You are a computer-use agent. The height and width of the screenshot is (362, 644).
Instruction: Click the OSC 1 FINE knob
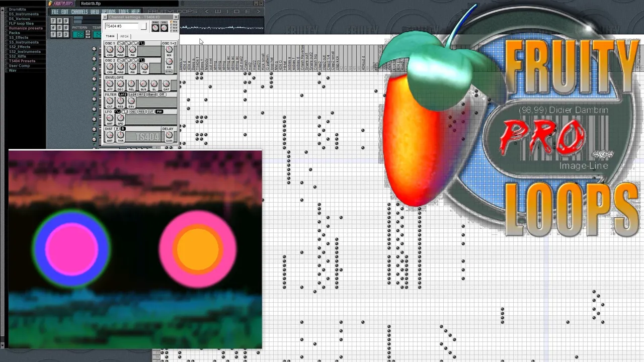(120, 49)
